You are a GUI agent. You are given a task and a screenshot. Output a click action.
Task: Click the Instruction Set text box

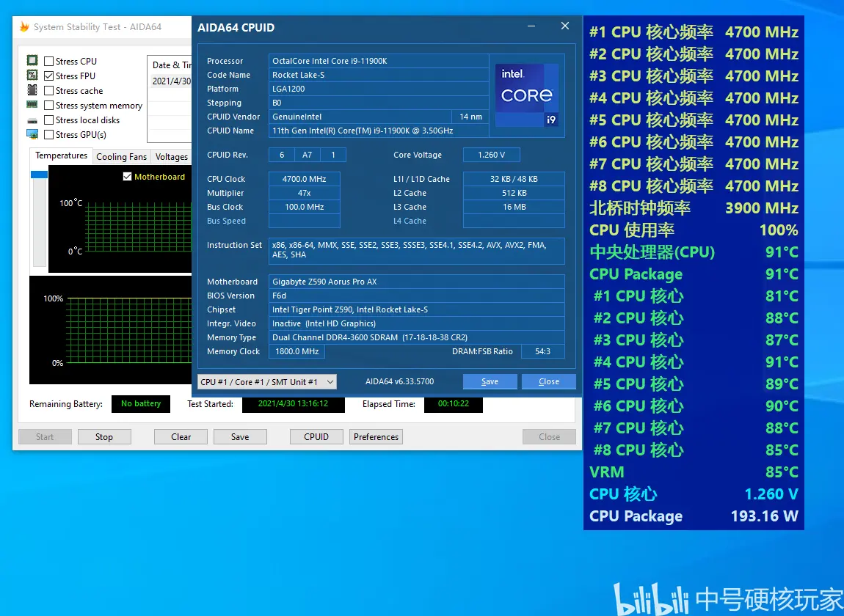point(417,251)
